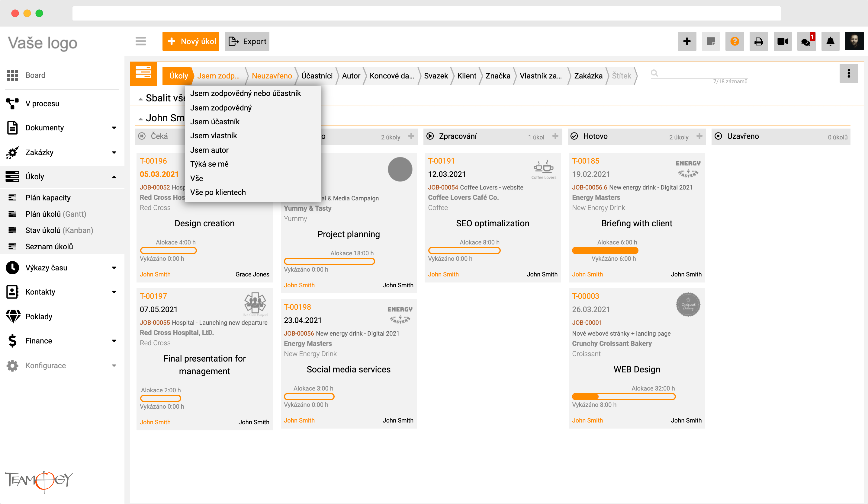Expand the Zakázky sidebar section
This screenshot has width=868, height=504.
[x=114, y=152]
